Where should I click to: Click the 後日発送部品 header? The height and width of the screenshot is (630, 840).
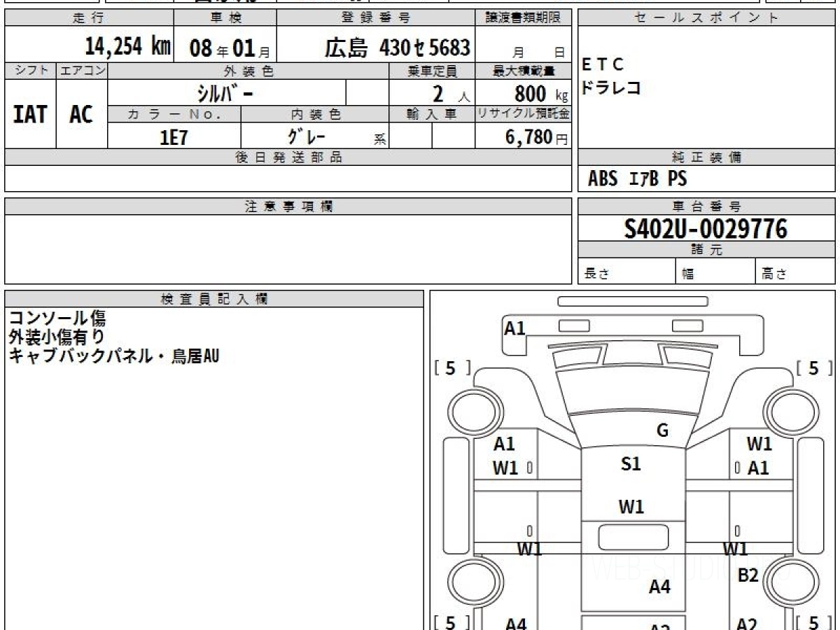tap(288, 157)
